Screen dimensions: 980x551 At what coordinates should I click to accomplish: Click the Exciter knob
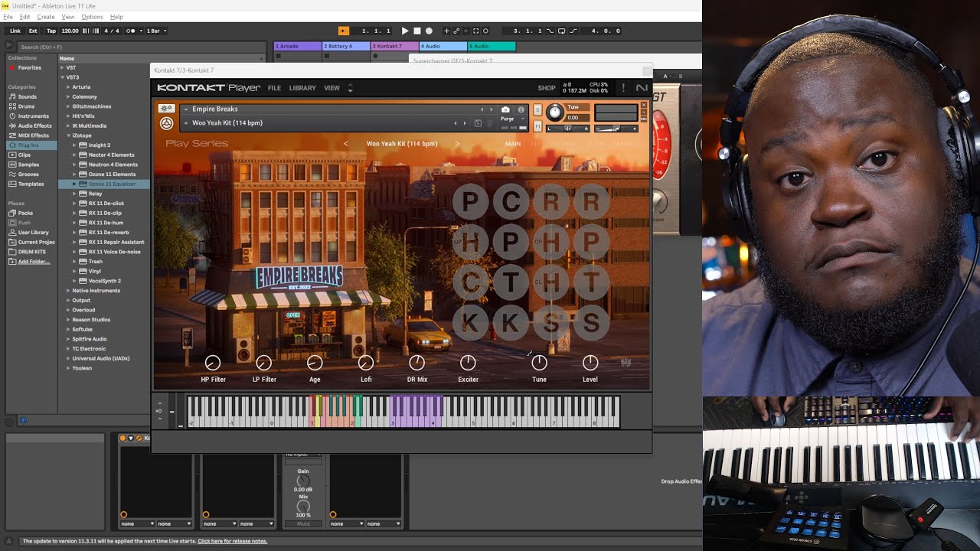(468, 363)
